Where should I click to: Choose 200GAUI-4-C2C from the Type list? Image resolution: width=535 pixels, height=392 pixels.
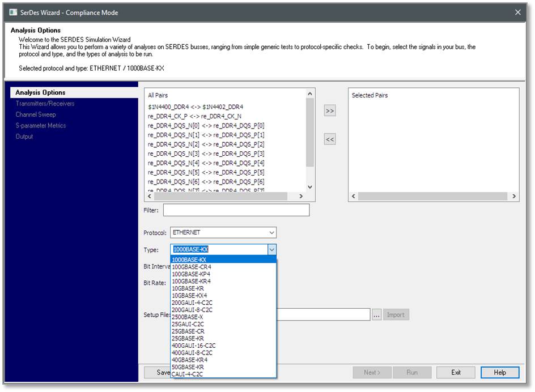tap(223, 302)
